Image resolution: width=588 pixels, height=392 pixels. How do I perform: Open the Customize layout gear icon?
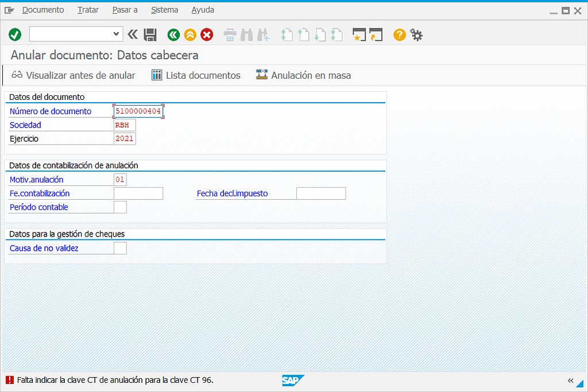point(416,35)
